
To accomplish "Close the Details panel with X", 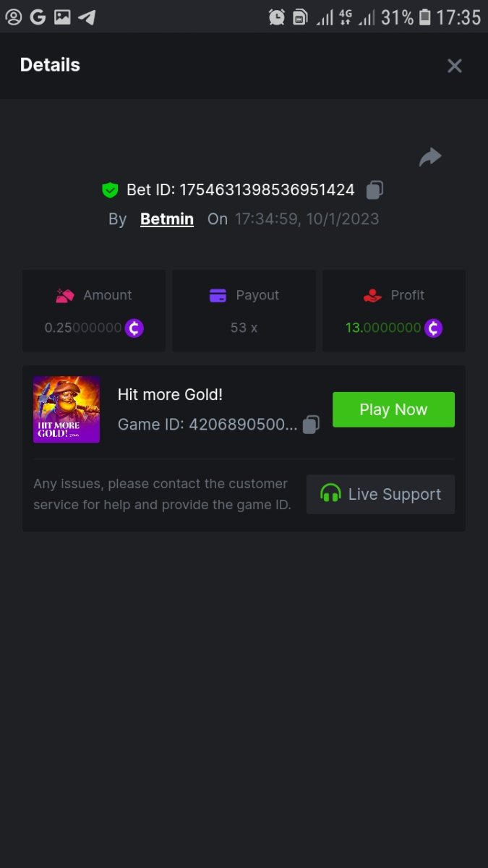I will (x=454, y=66).
